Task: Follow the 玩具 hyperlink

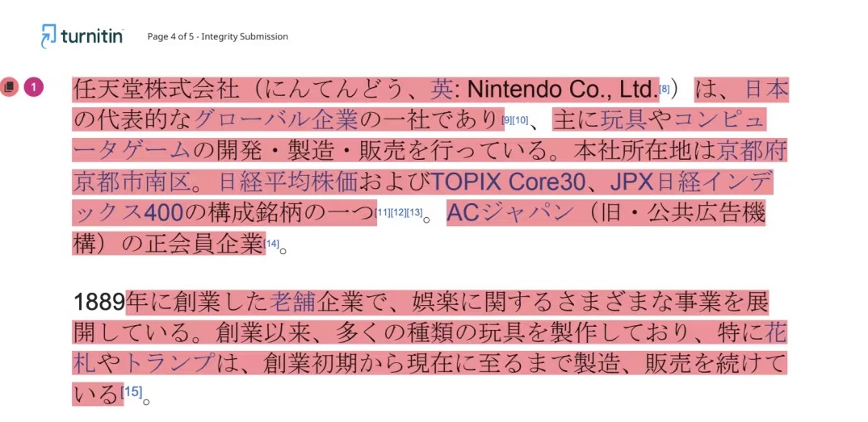Action: pyautogui.click(x=623, y=119)
